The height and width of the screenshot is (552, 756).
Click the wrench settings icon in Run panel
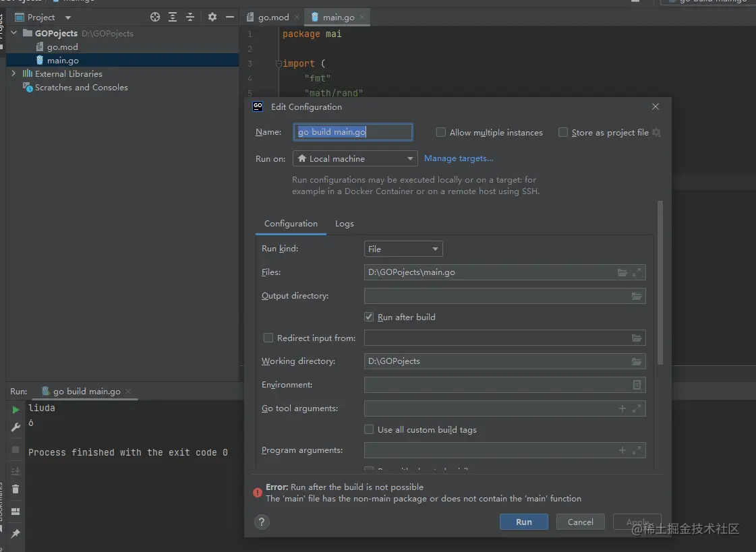tap(16, 428)
